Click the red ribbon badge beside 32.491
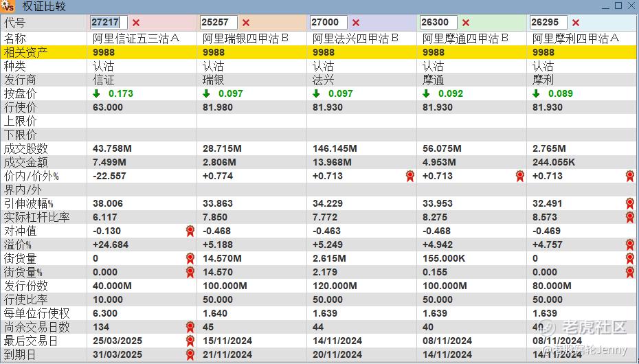This screenshot has width=639, height=364. [630, 203]
